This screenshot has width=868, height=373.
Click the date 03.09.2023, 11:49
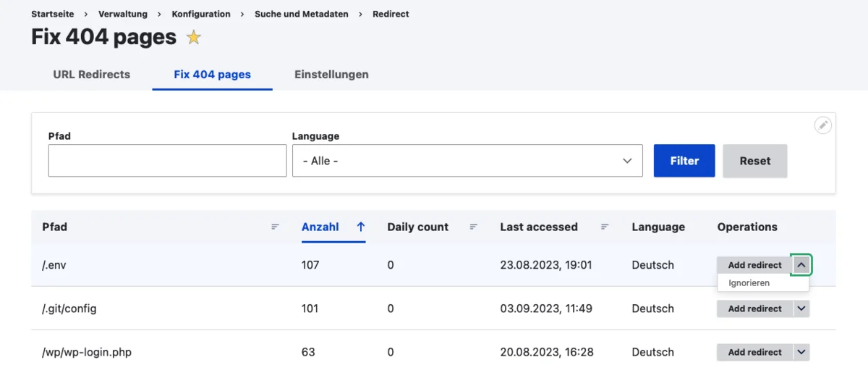(546, 309)
